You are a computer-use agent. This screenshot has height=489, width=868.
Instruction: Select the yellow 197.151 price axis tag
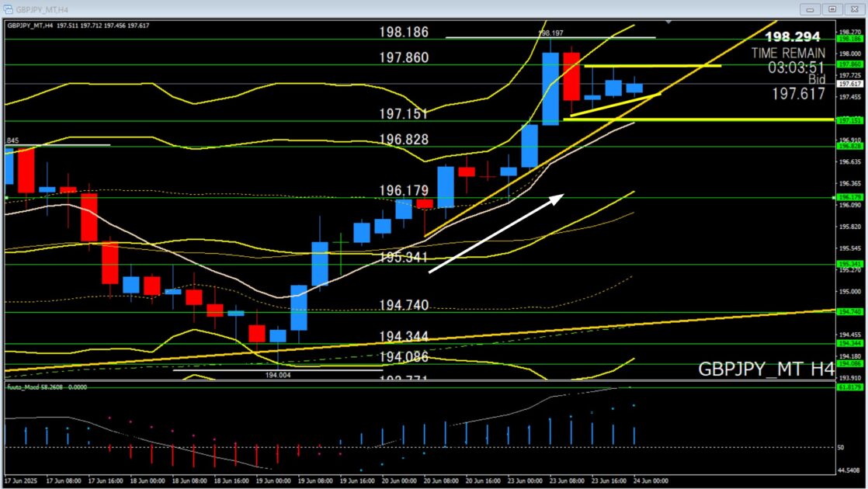coord(847,120)
